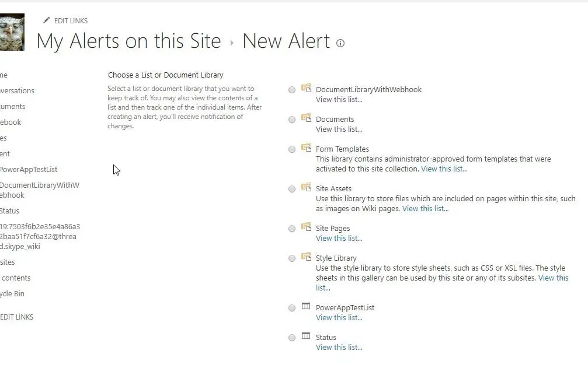
Task: Click the info icon next to New Alert
Action: 340,43
